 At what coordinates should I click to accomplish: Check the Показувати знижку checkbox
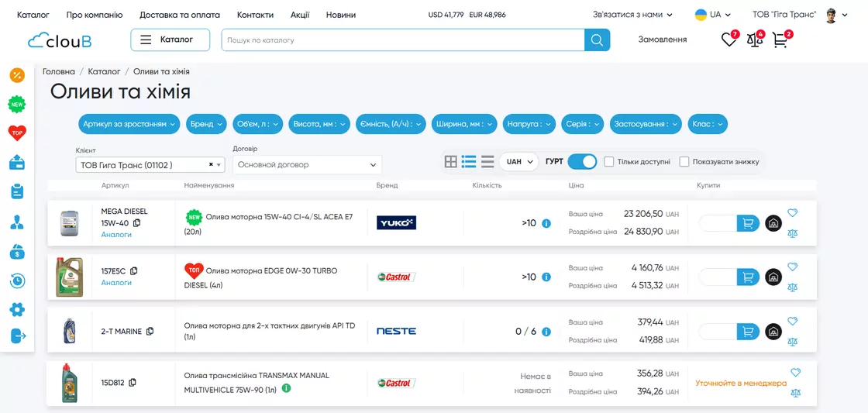click(684, 162)
